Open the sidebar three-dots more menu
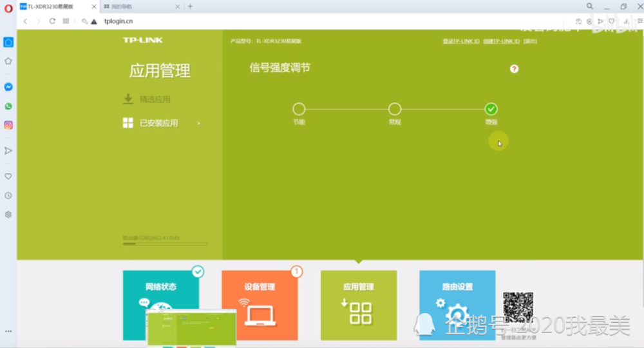The image size is (644, 348). (x=8, y=331)
